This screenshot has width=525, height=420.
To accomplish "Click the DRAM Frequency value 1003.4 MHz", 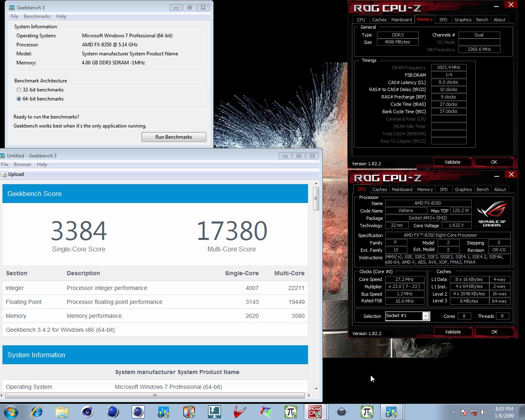I will coord(449,67).
